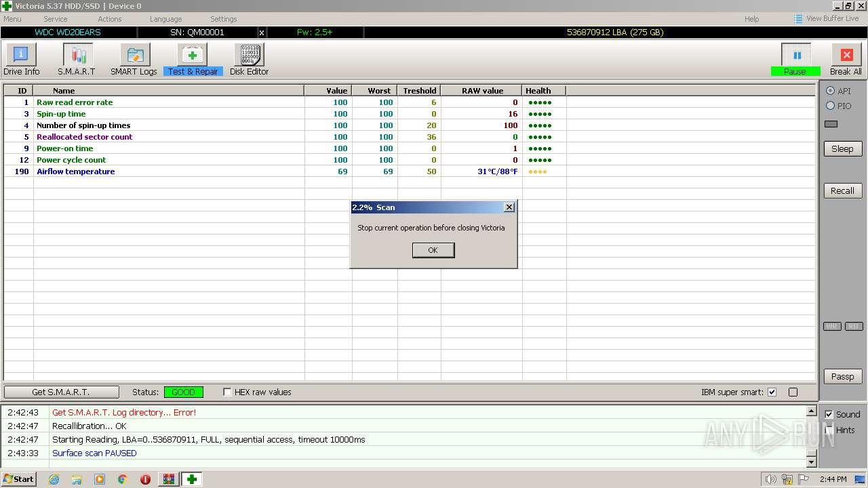Open Action Center flag icon
This screenshot has height=488, width=868.
[x=804, y=479]
